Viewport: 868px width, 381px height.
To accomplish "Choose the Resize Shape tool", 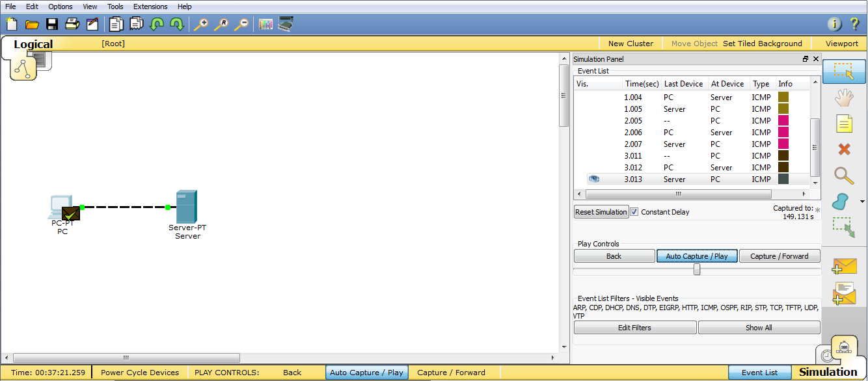I will coord(844,227).
